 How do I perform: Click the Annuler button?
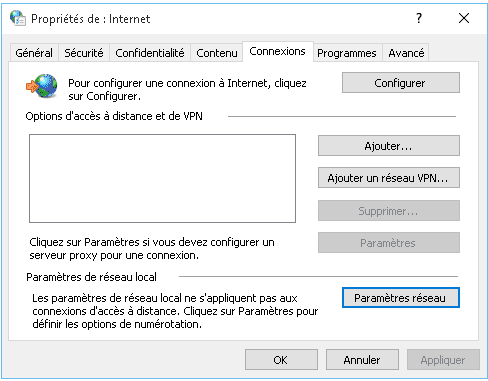pos(362,360)
